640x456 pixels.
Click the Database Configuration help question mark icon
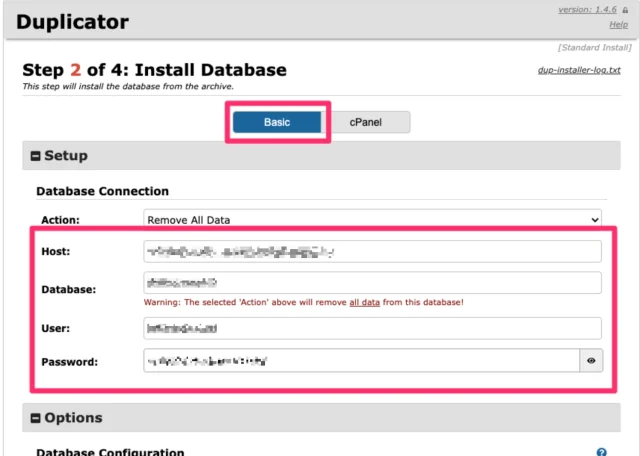point(602,453)
